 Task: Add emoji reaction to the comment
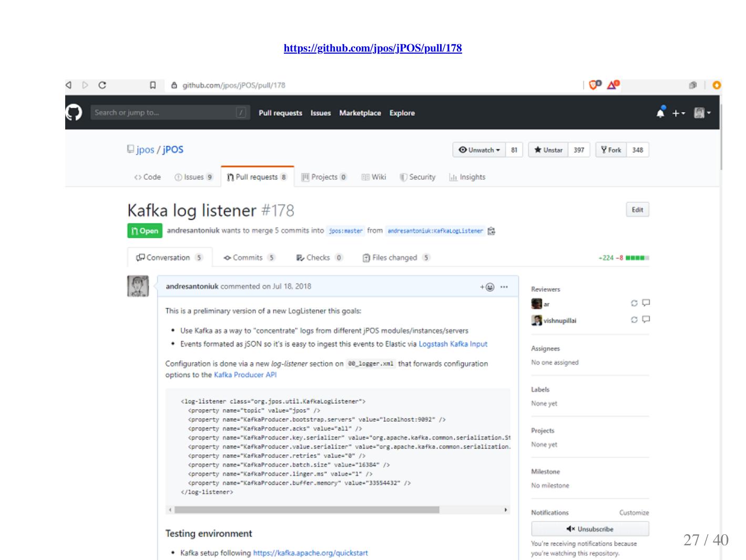[487, 287]
